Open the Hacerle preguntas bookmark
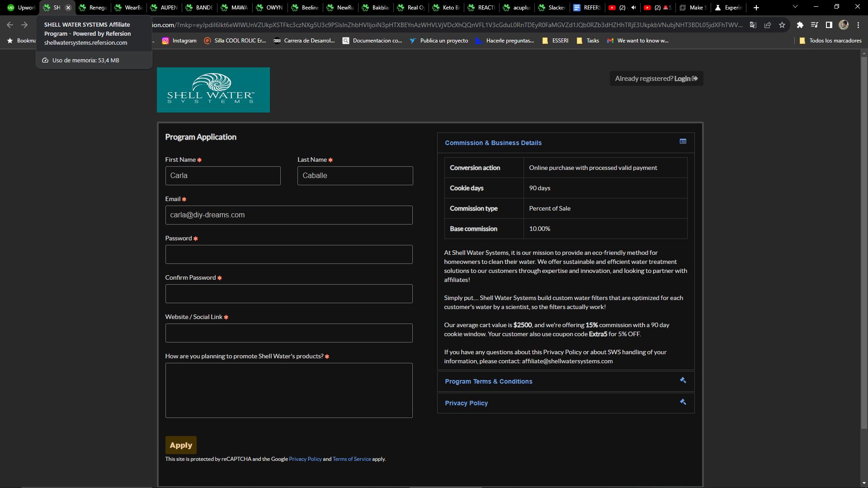The image size is (868, 488). point(505,41)
